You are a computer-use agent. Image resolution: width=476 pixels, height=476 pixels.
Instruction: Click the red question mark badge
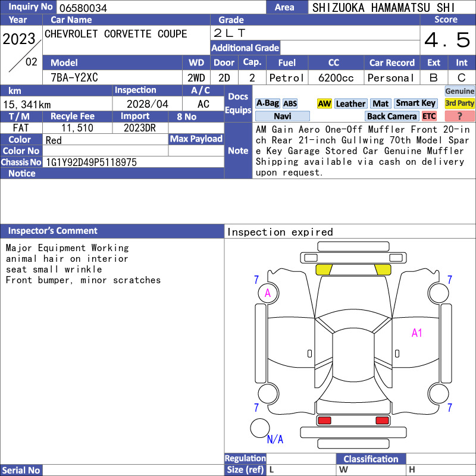point(459,116)
